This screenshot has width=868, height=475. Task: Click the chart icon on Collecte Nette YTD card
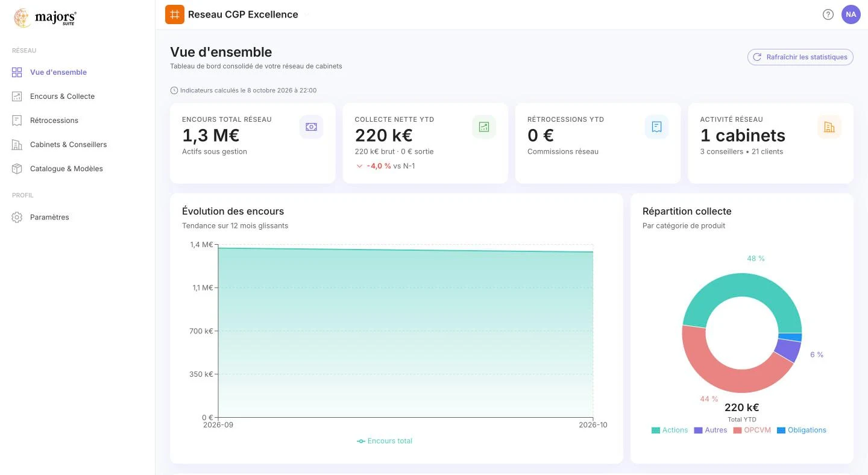(x=484, y=127)
